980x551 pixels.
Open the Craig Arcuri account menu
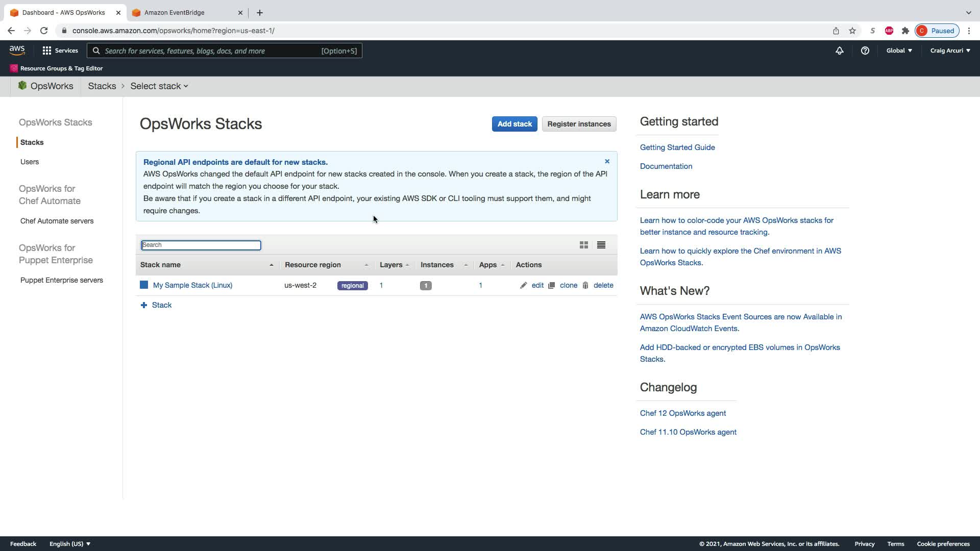tap(949, 51)
